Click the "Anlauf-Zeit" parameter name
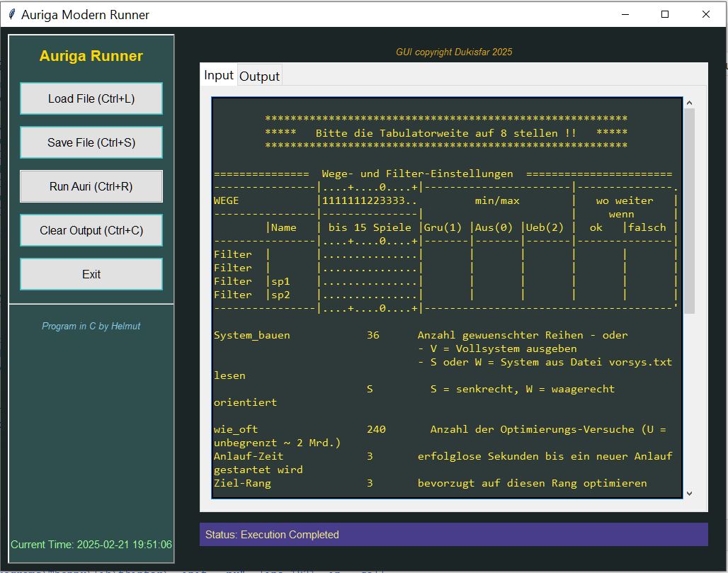Viewport: 728px width, 573px height. 249,456
